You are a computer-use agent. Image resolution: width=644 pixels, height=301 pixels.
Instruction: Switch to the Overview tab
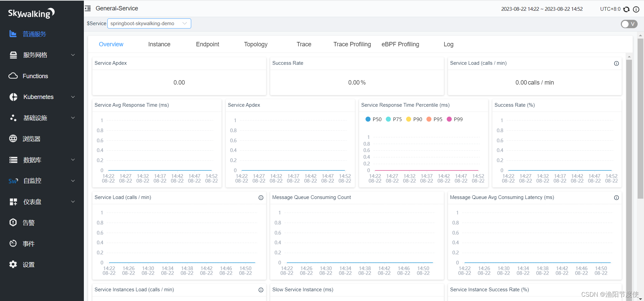coord(111,44)
